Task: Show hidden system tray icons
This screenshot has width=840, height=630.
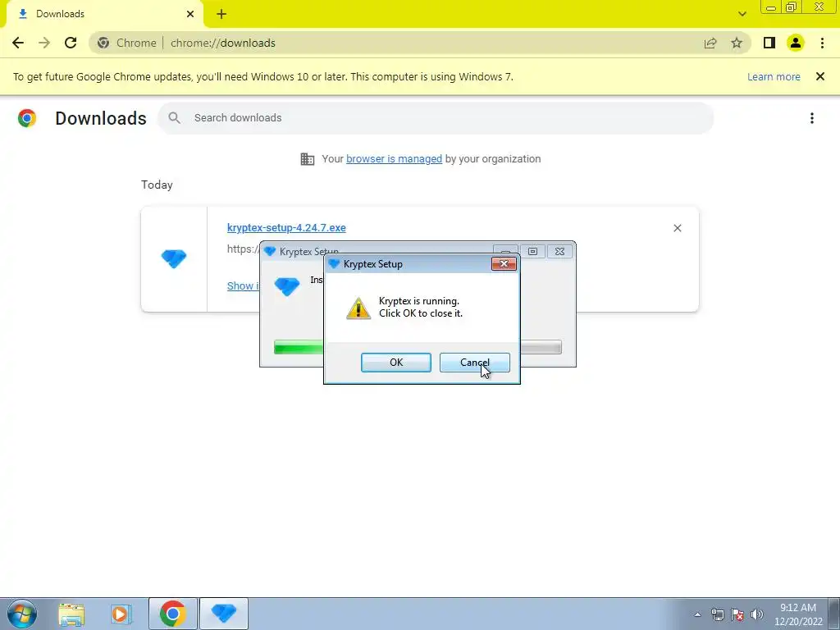Action: pyautogui.click(x=697, y=614)
